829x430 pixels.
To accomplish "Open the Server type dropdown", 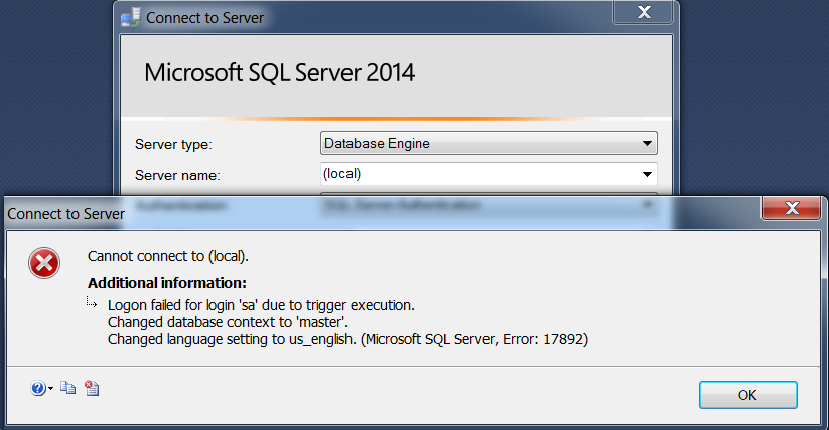I will click(x=489, y=143).
